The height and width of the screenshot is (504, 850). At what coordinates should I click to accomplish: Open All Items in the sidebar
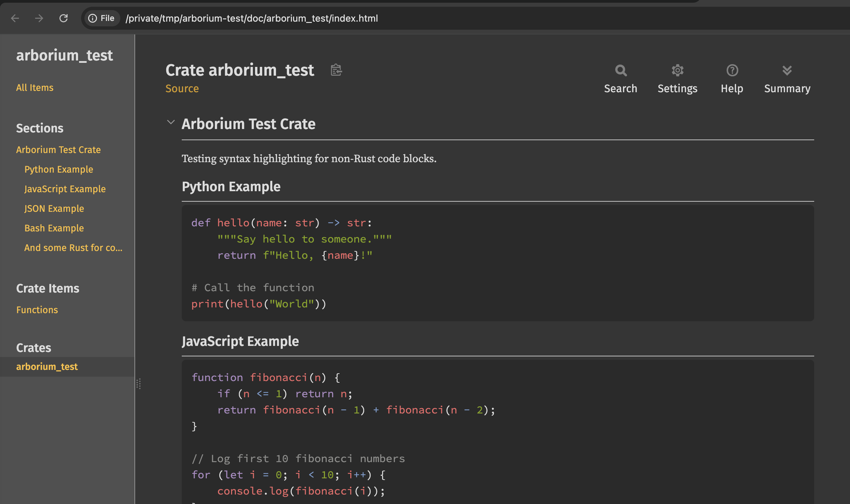click(35, 87)
